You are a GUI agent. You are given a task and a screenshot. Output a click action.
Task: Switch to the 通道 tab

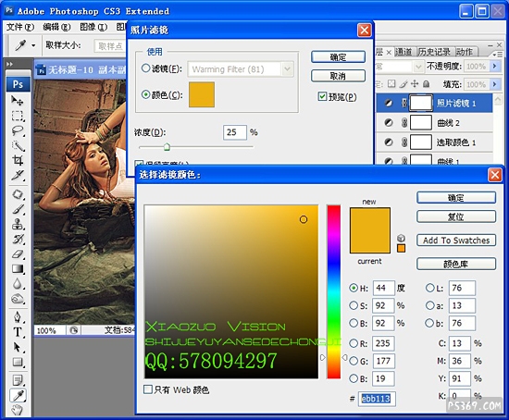pyautogui.click(x=403, y=52)
